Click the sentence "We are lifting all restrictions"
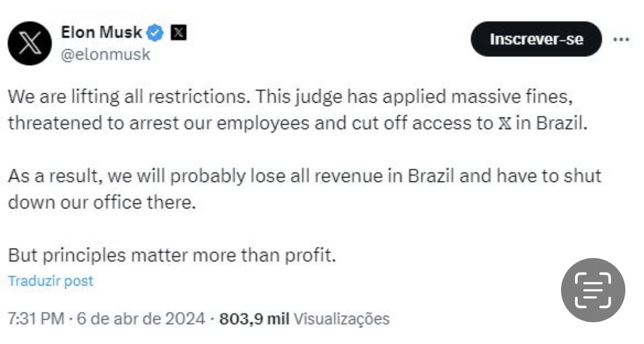This screenshot has width=644, height=344. [x=130, y=97]
